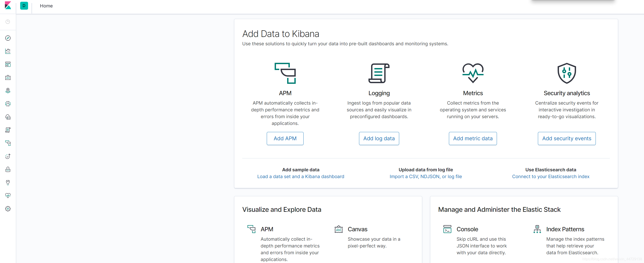Open Infrastructure icon in sidebar

coord(8,117)
